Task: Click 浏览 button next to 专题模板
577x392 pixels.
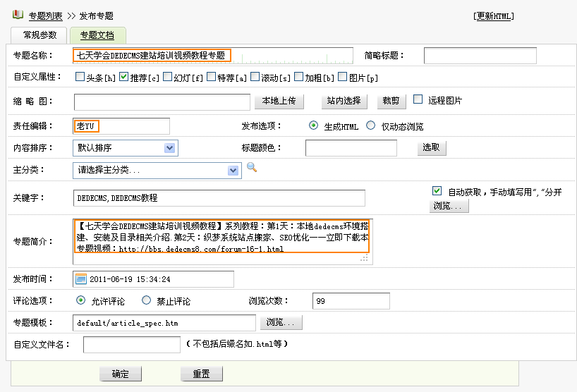Action: 282,322
